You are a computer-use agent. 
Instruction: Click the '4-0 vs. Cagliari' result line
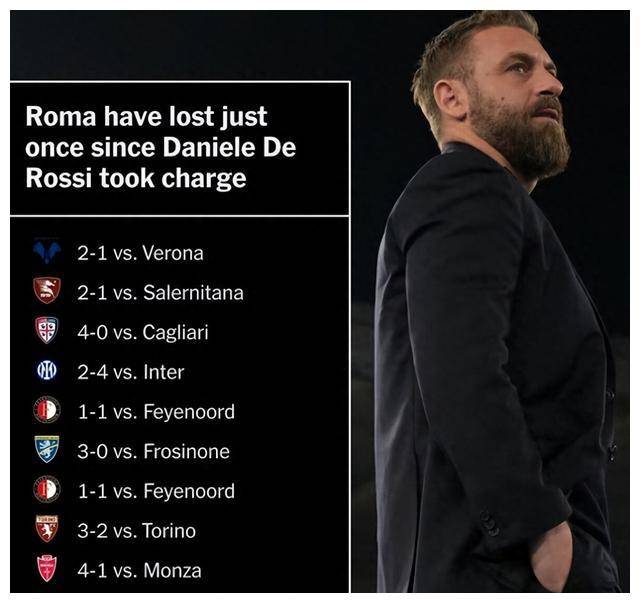[x=143, y=332]
